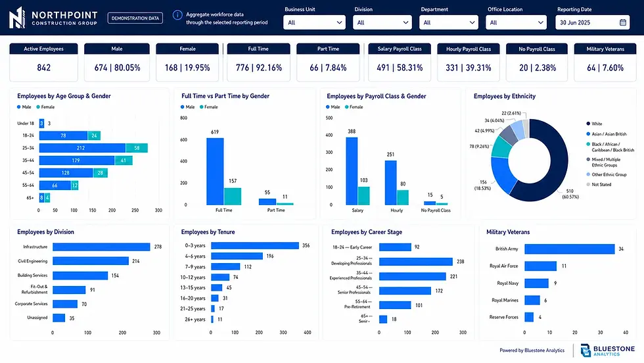Click the 'Employees by Ethnicity' chart title

tap(505, 96)
